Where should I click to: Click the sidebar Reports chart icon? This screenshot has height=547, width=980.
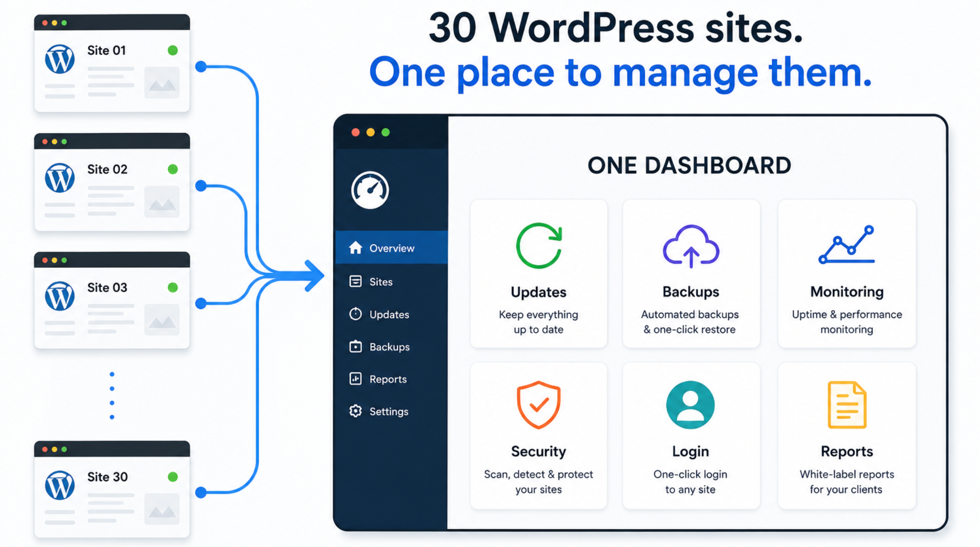point(355,379)
